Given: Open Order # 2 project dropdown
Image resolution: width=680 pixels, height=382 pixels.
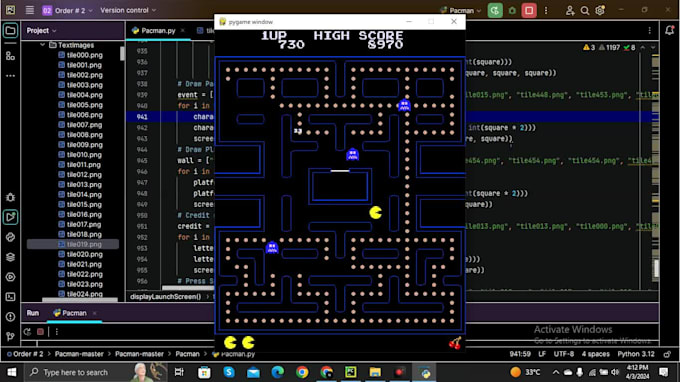Looking at the screenshot, I should coord(67,10).
